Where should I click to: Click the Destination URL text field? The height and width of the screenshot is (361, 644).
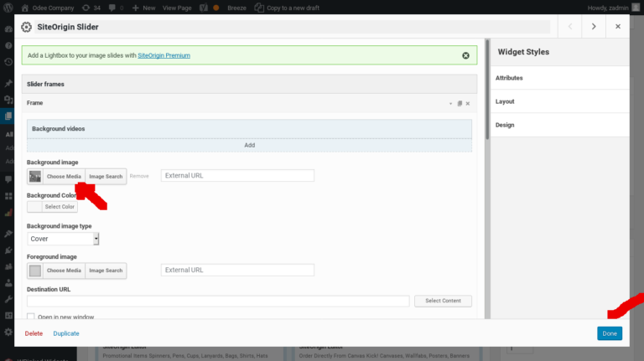point(218,301)
